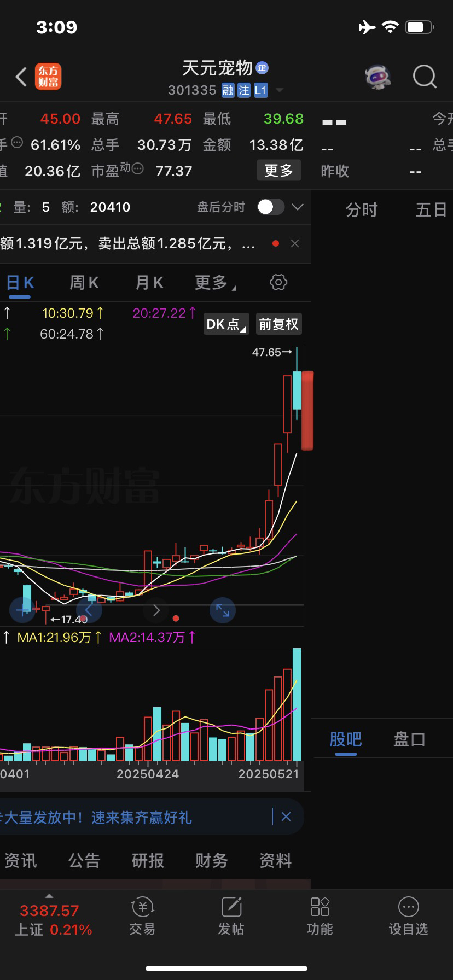Image resolution: width=453 pixels, height=980 pixels.
Task: Tap the 市盈动 77.37 value
Action: click(173, 171)
